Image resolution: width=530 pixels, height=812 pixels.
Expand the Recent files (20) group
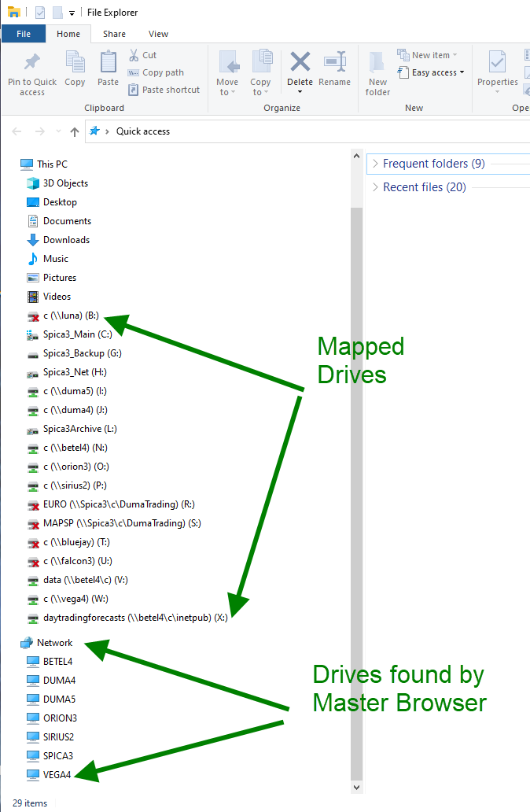coord(375,187)
